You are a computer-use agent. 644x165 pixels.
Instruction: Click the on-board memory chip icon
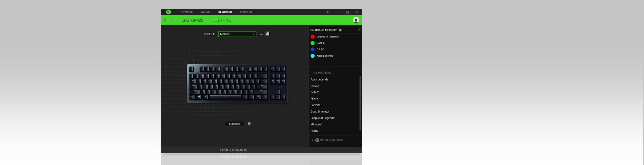coord(268,34)
